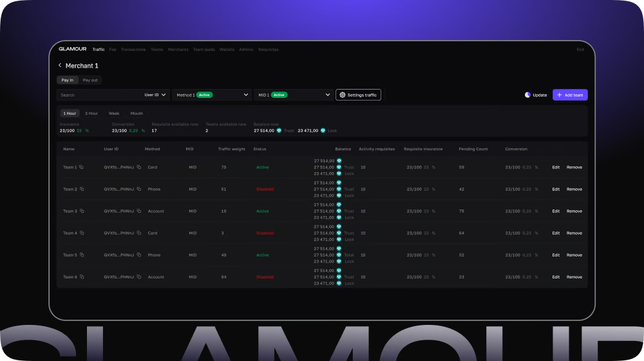Edit the Team 2 row

tap(556, 189)
